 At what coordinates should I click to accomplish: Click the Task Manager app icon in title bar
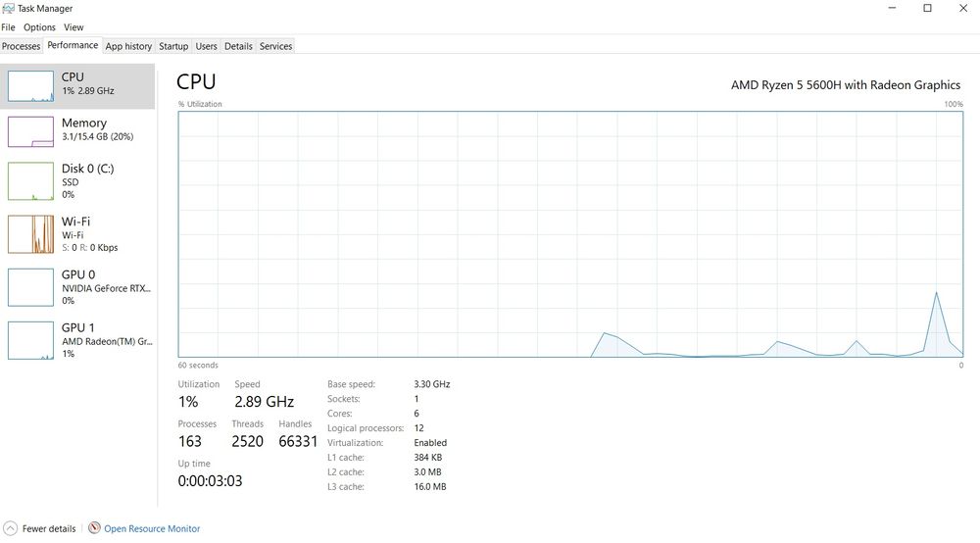[8, 8]
